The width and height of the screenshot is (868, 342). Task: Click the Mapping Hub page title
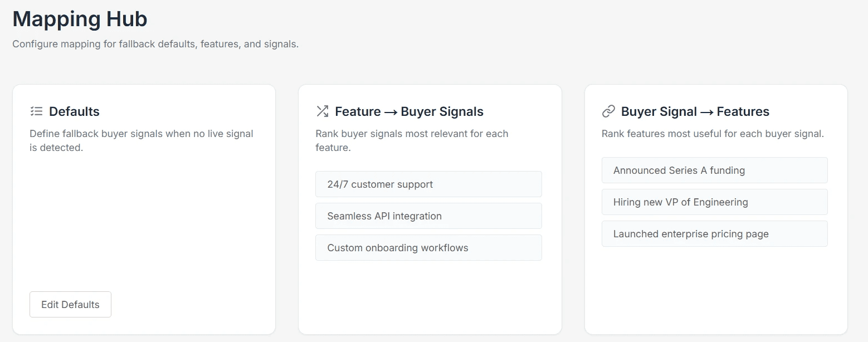[80, 19]
